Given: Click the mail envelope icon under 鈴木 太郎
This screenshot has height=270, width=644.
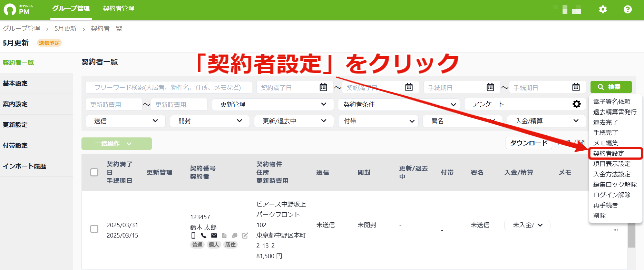Looking at the screenshot, I should pyautogui.click(x=214, y=235).
